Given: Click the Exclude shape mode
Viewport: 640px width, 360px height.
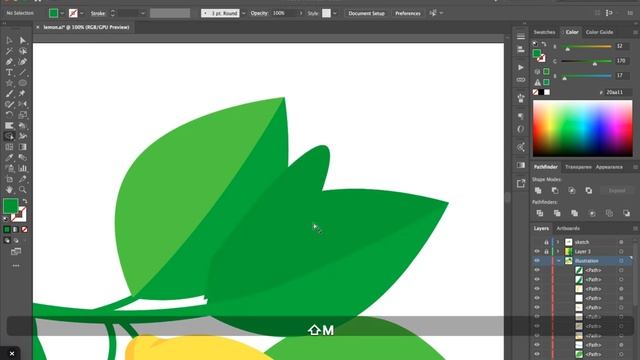Looking at the screenshot, I should click(589, 190).
